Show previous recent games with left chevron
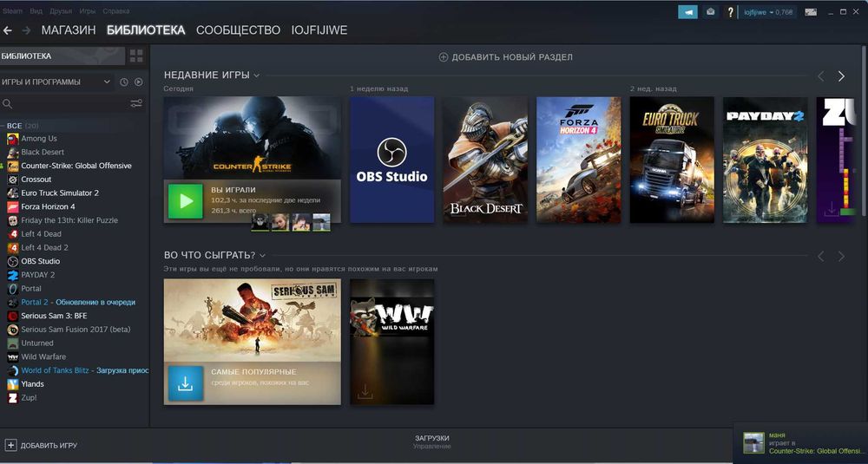The width and height of the screenshot is (868, 464). click(821, 76)
